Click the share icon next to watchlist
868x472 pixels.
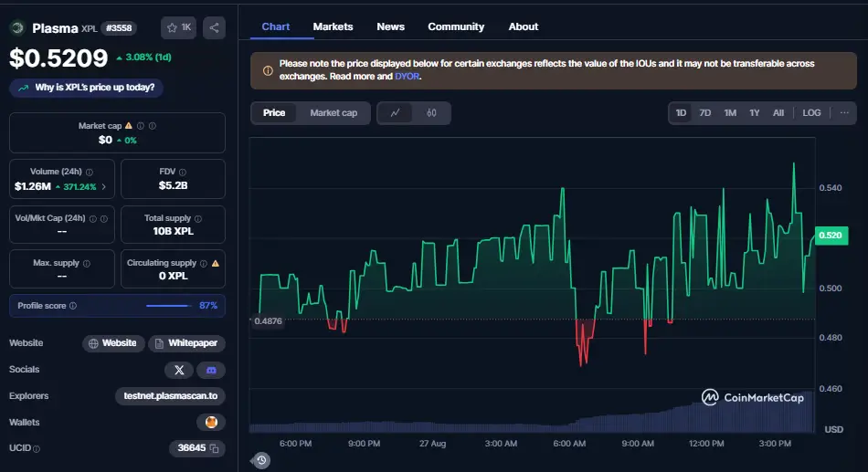(x=214, y=27)
